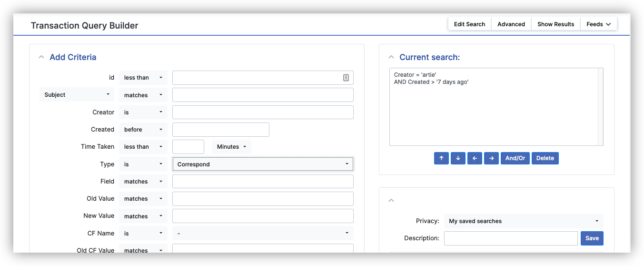The width and height of the screenshot is (644, 266).
Task: Click the Description input field
Action: coord(511,238)
